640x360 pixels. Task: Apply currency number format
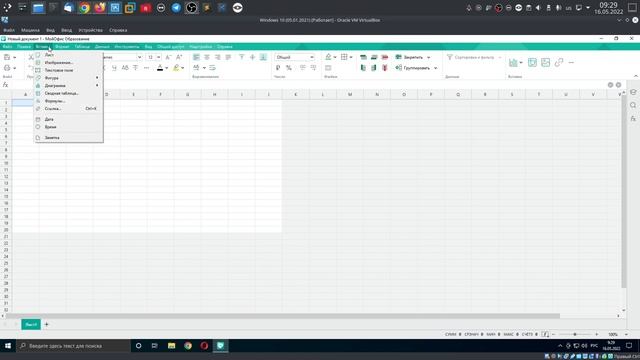pyautogui.click(x=278, y=68)
